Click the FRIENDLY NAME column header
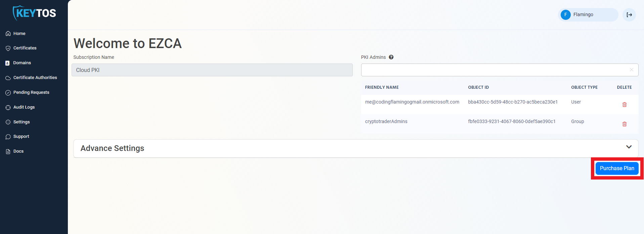 coord(382,87)
